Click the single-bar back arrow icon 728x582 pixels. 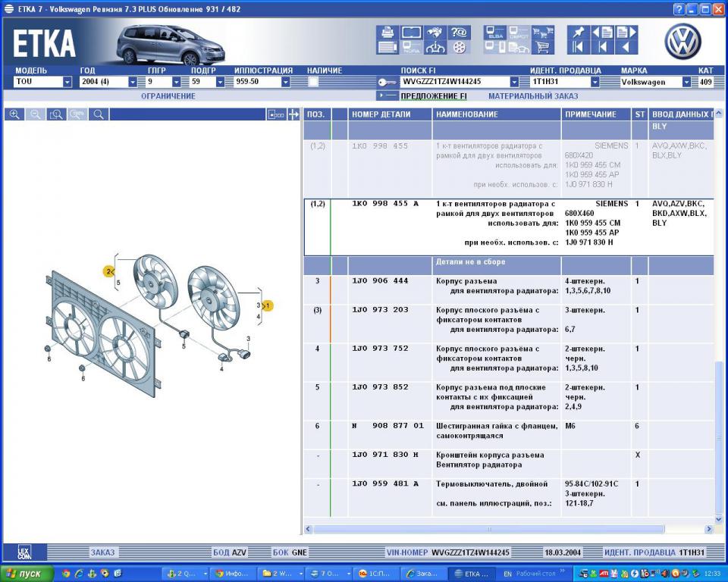(x=603, y=47)
